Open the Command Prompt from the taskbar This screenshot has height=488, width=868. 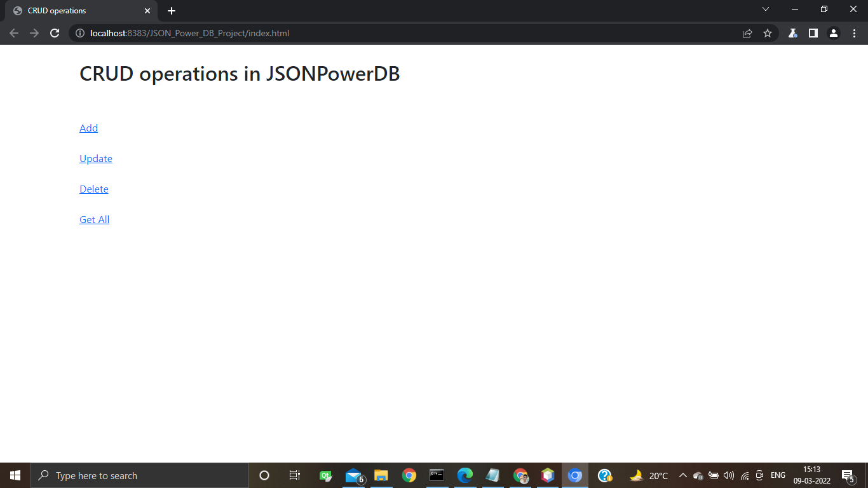pyautogui.click(x=437, y=475)
